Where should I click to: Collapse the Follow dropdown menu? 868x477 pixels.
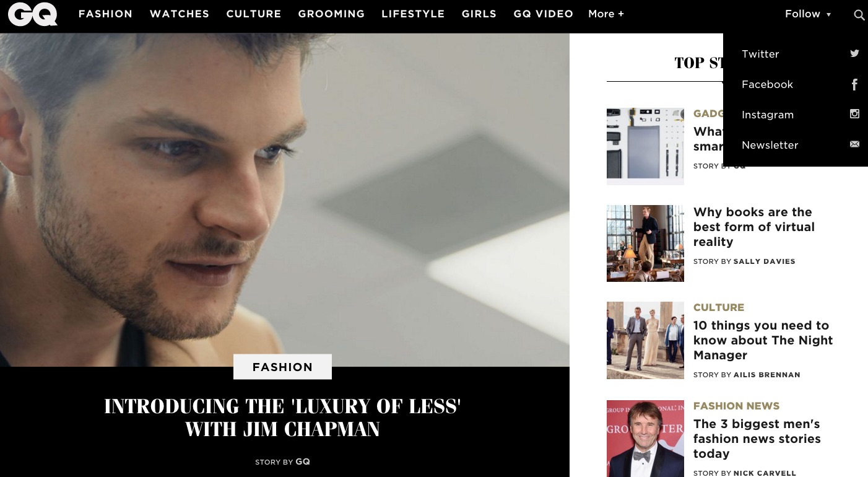(808, 14)
